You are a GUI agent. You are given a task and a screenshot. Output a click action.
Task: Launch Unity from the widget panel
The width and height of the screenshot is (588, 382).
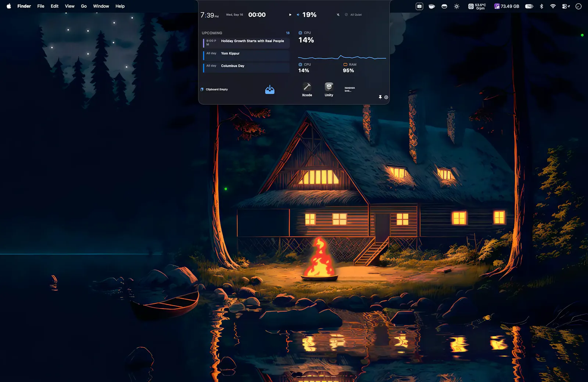click(x=329, y=90)
